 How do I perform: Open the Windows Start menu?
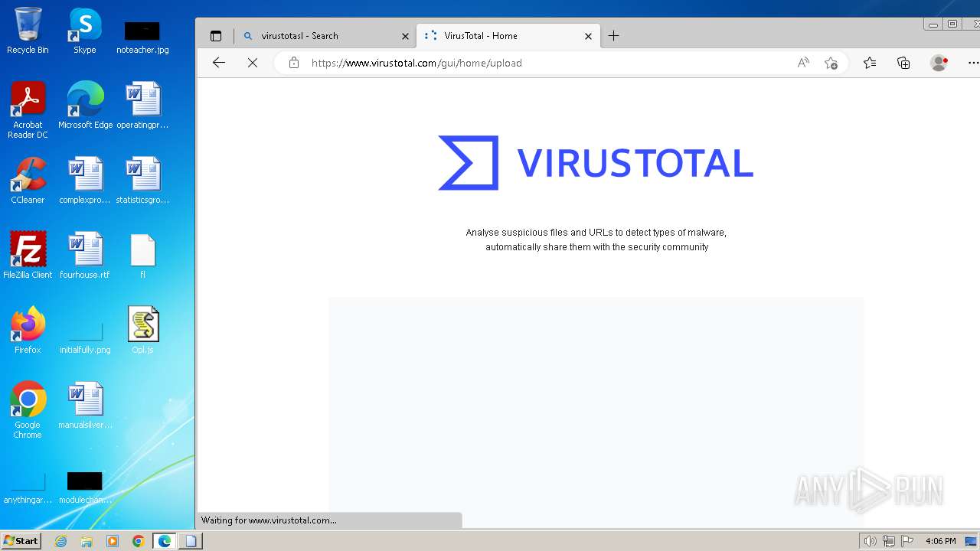[21, 540]
